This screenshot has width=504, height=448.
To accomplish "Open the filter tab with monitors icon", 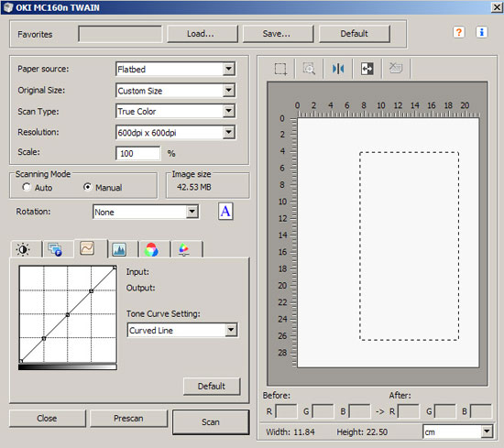I will (x=55, y=249).
